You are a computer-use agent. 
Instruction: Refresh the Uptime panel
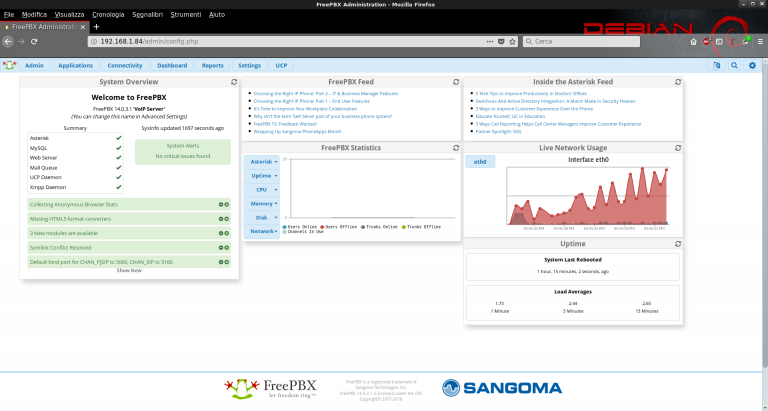click(x=678, y=244)
